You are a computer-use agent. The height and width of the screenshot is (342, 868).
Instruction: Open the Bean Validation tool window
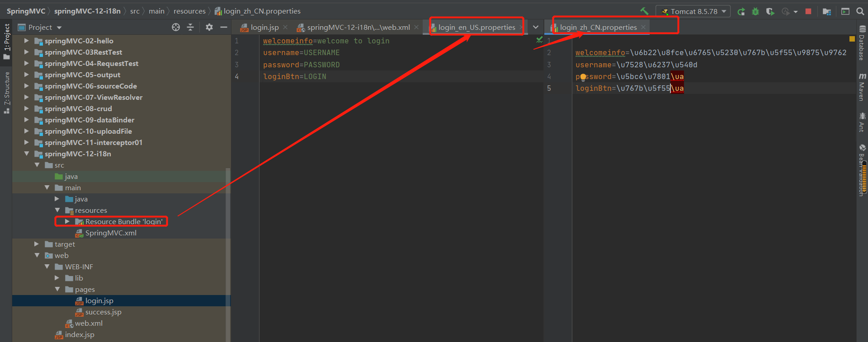pyautogui.click(x=862, y=170)
